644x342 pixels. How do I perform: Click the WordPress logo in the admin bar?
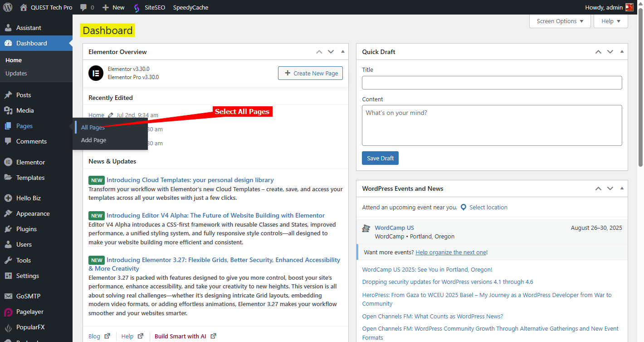[8, 7]
